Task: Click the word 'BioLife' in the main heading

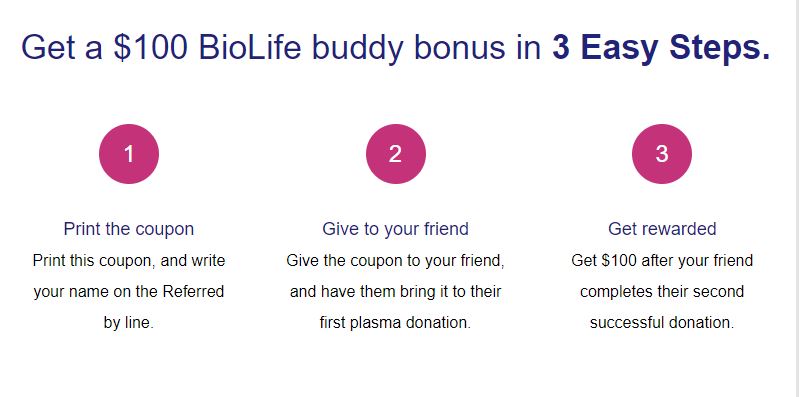Action: point(250,47)
